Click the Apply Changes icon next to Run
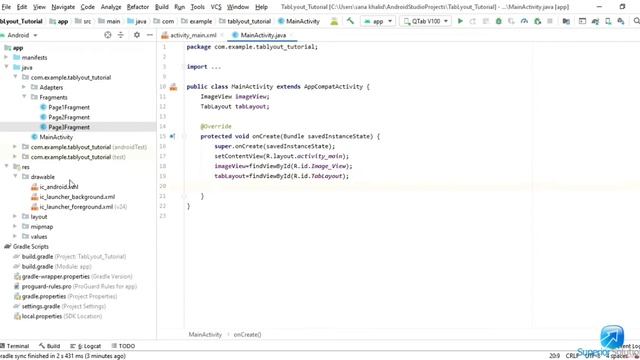This screenshot has width=640, height=360. (473, 21)
